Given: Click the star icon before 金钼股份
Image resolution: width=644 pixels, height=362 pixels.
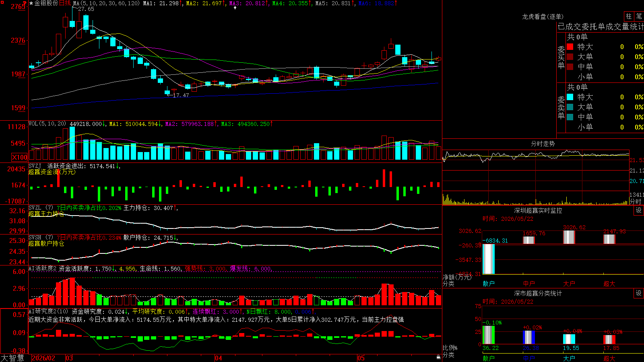Looking at the screenshot, I should point(31,3).
